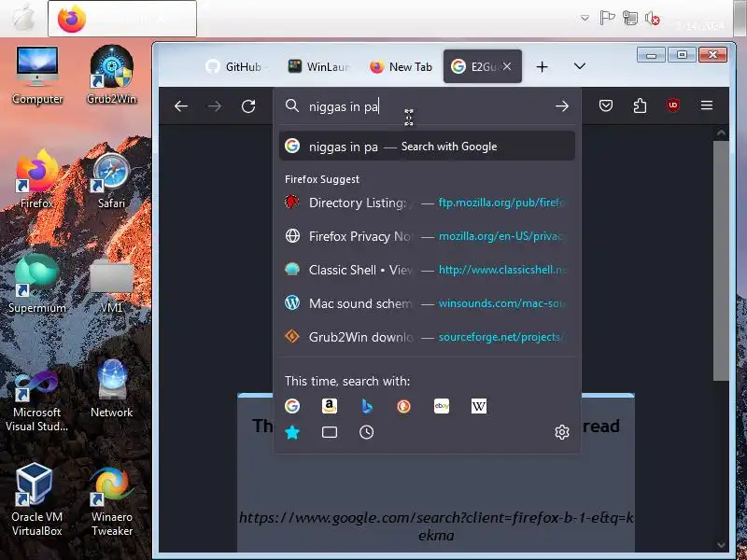Search bookmarks using the star icon
This screenshot has height=560, width=747.
pyautogui.click(x=292, y=432)
